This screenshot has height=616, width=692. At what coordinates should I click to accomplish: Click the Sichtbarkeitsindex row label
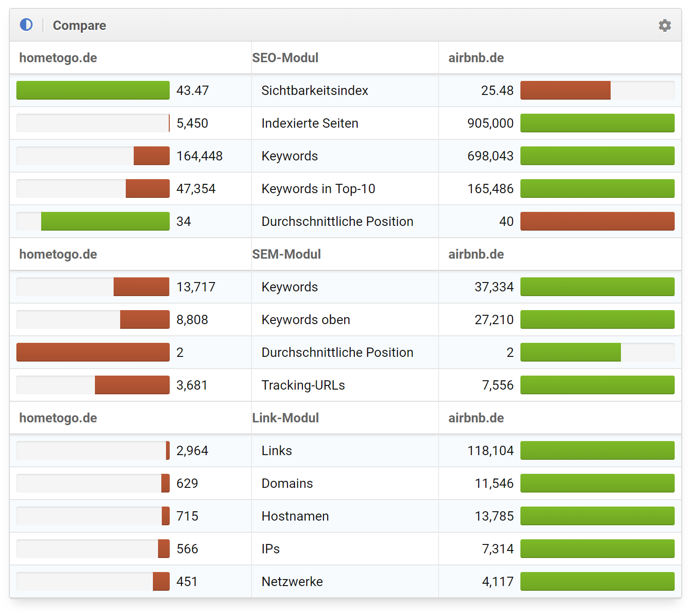tap(315, 91)
